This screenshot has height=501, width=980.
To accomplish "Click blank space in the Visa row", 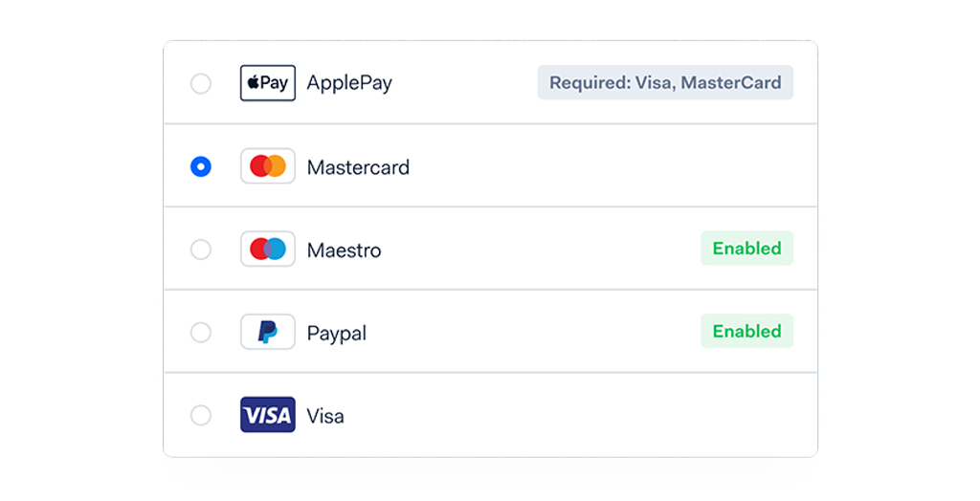I will [575, 415].
